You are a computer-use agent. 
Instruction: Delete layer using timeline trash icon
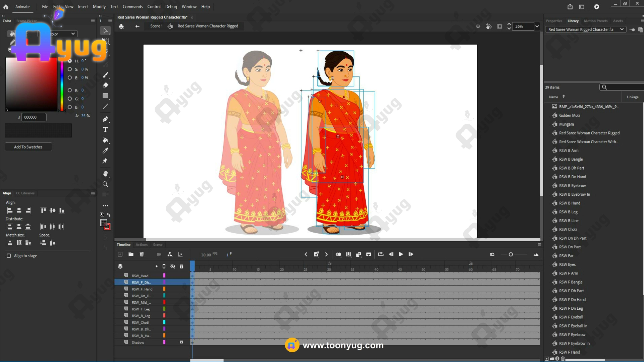click(142, 254)
